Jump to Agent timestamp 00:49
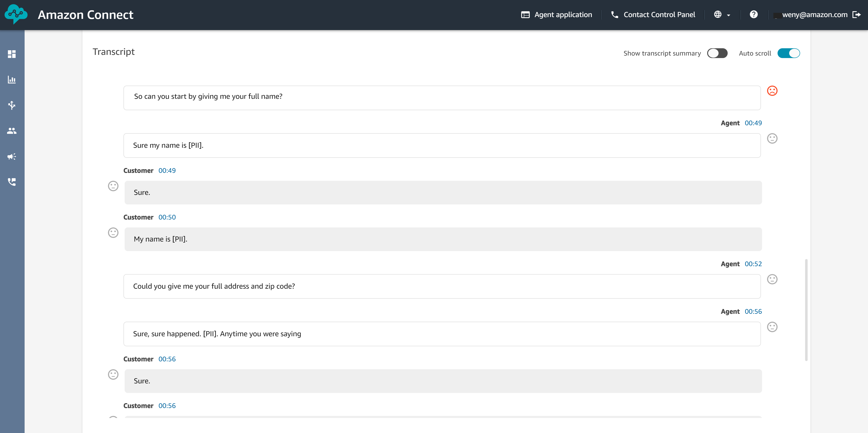 [x=753, y=123]
